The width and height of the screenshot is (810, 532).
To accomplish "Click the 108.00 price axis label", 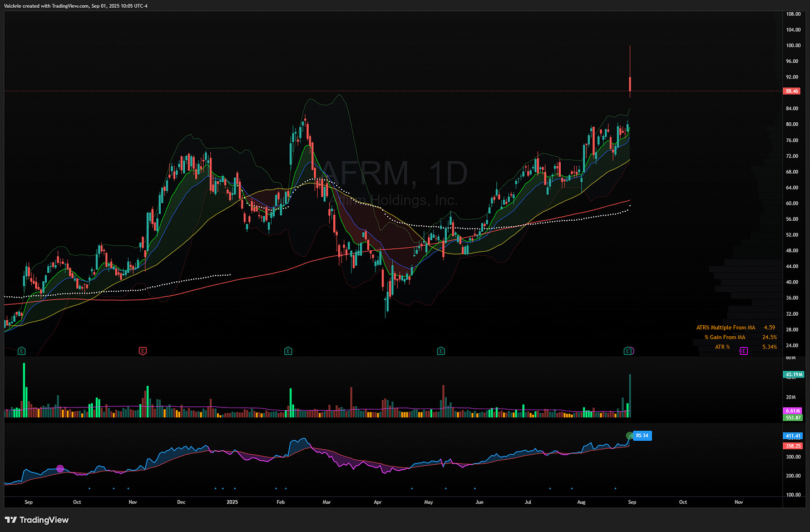I will tap(793, 14).
